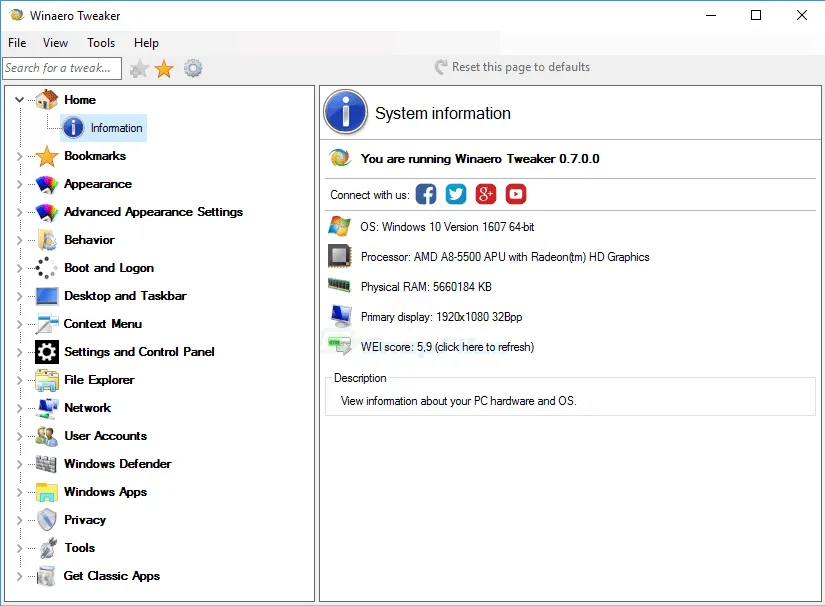825x606 pixels.
Task: Expand the Privacy tree node
Action: [x=19, y=520]
